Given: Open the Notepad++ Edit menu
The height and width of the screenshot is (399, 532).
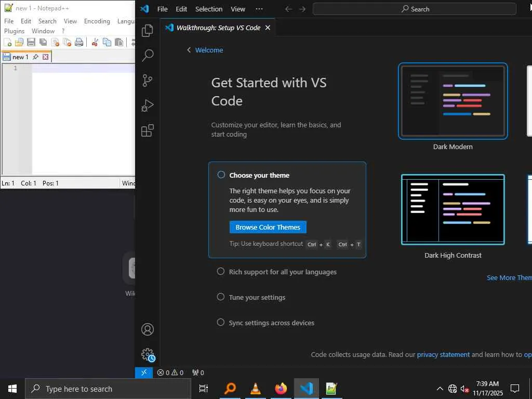Looking at the screenshot, I should pyautogui.click(x=26, y=21).
